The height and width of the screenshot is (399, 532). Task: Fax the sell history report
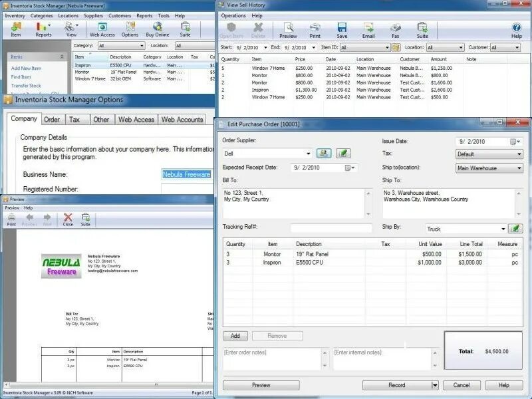396,28
